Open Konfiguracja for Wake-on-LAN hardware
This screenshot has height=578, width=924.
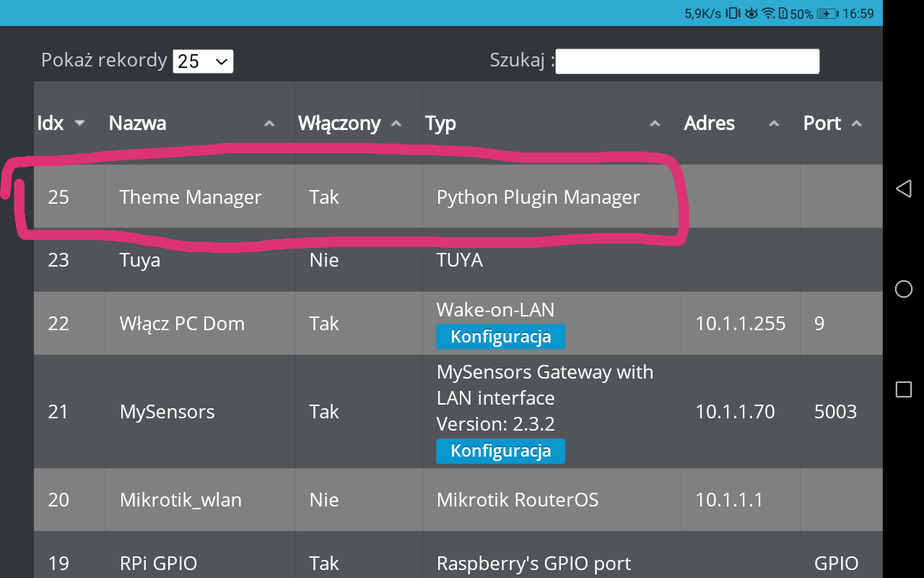pyautogui.click(x=500, y=337)
